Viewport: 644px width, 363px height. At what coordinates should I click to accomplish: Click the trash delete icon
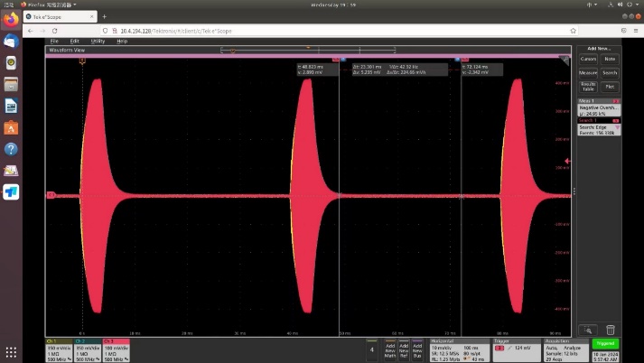click(x=611, y=330)
